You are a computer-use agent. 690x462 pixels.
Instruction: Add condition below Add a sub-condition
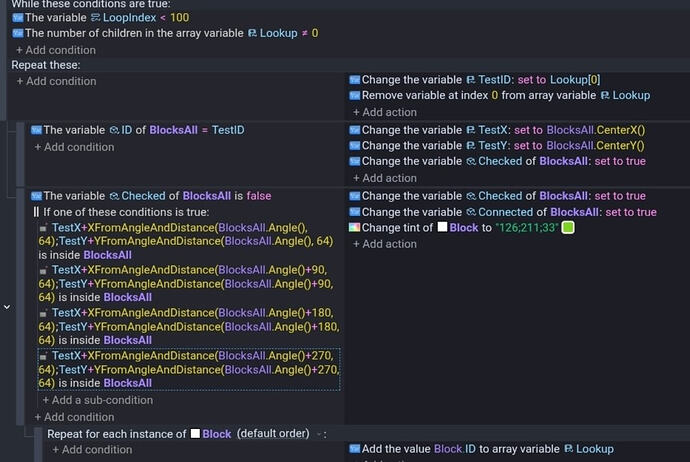[x=74, y=417]
